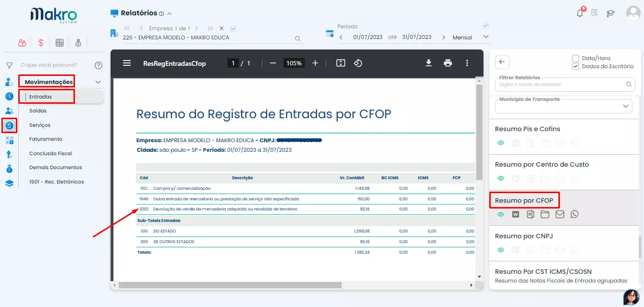Screen dimensions: 644x307
Task: Open the graduation cap training icon
Action: 610,13
